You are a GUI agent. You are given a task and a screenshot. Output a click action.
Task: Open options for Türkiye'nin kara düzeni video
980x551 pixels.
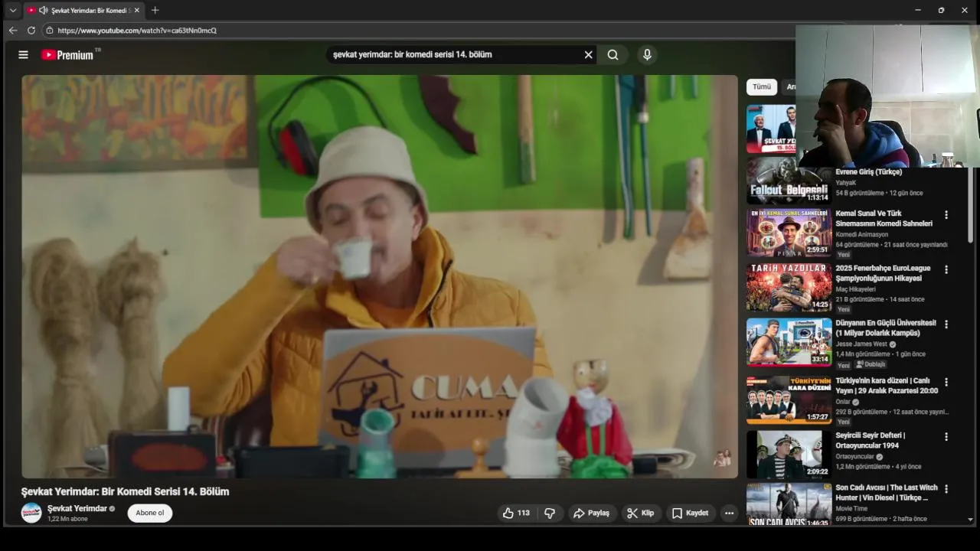pyautogui.click(x=946, y=382)
